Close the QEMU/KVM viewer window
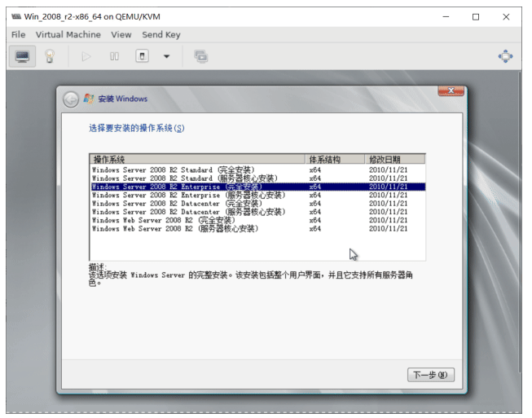The image size is (532, 418). (506, 16)
